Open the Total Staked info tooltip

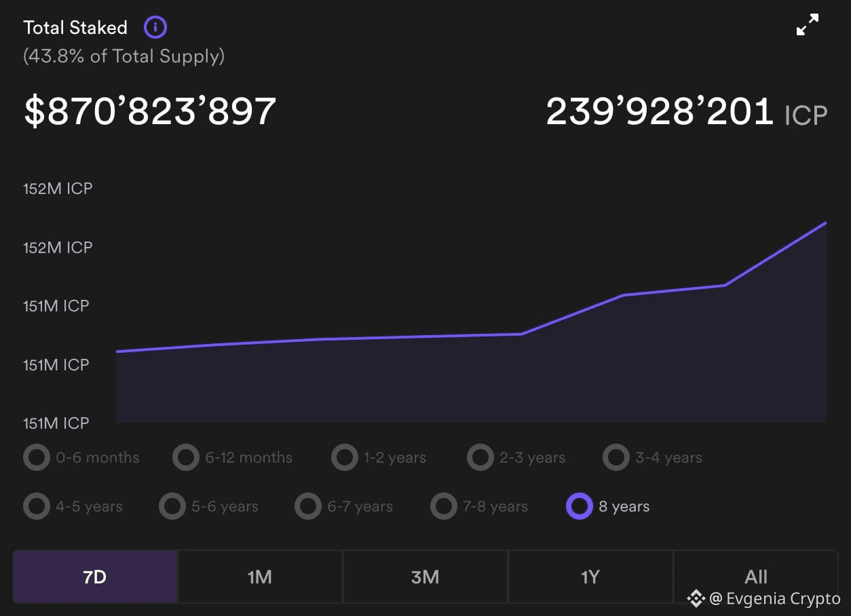point(155,27)
